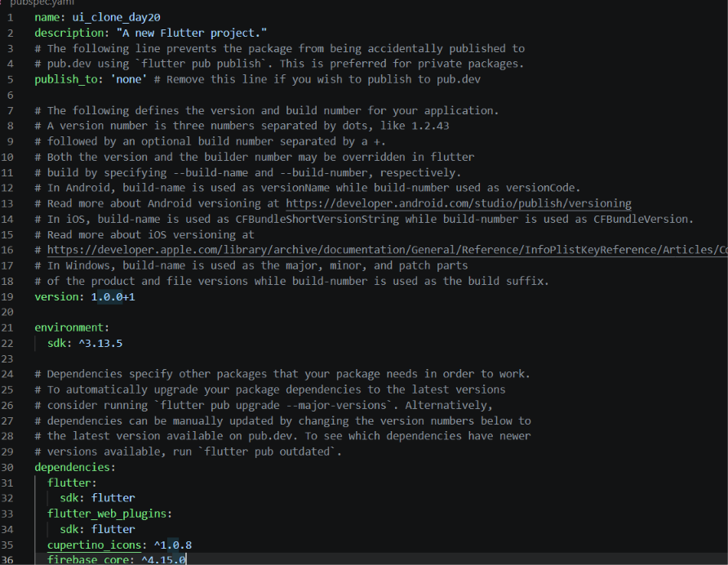Click the comment mentioning CFBundleShortVersionString
Image resolution: width=728 pixels, height=565 pixels.
(x=364, y=220)
